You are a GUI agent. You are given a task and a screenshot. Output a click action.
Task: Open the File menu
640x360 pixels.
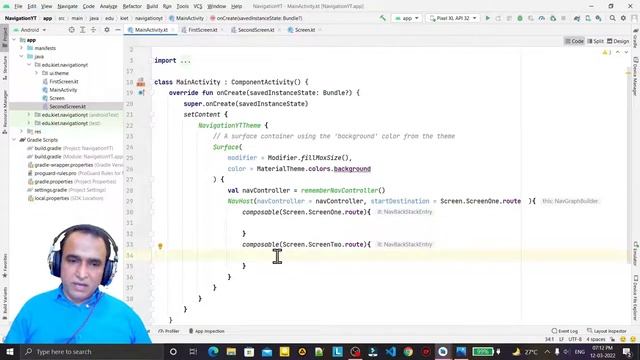pos(18,6)
